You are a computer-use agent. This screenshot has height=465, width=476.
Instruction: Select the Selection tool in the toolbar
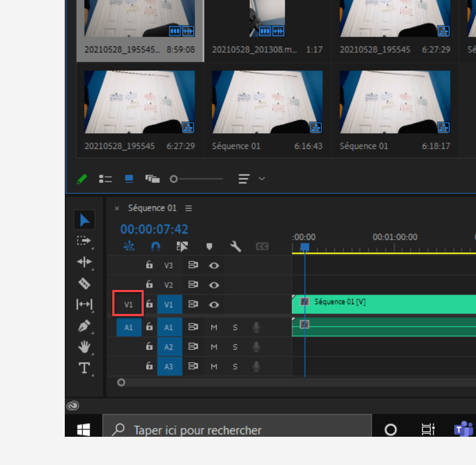tap(85, 219)
